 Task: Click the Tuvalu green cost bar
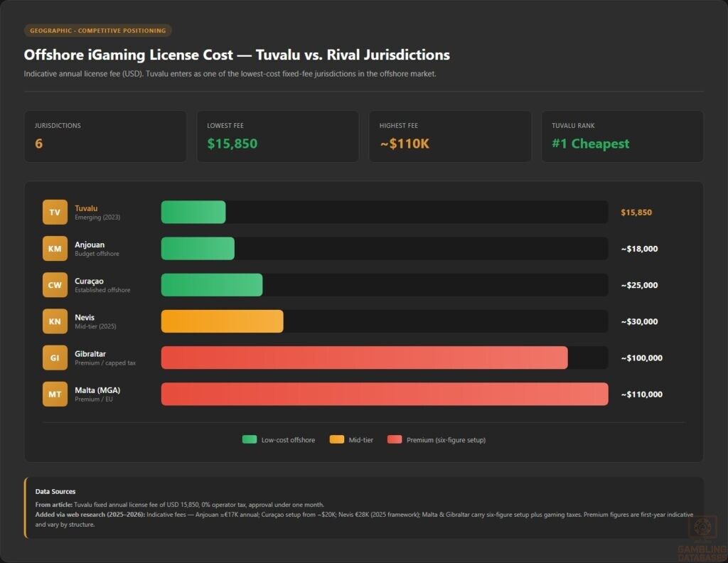[193, 212]
